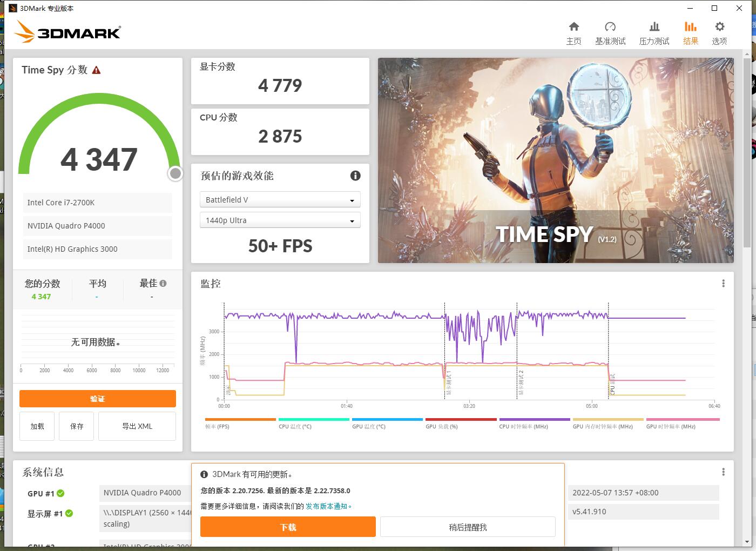Click the 50+ FPS estimate text
Viewport: 756px width, 551px height.
(280, 246)
